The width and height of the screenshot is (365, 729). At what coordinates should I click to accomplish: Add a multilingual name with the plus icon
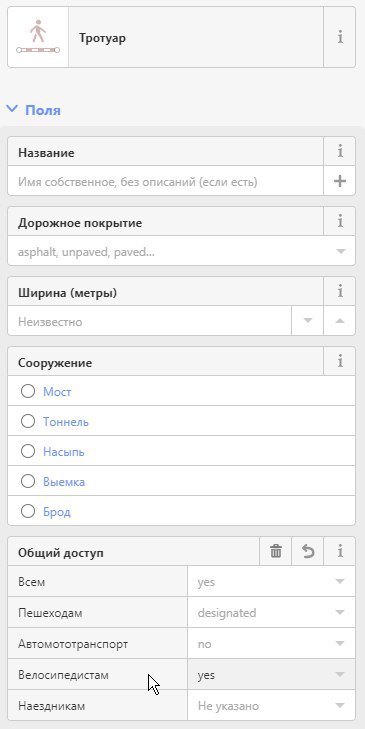tap(340, 181)
